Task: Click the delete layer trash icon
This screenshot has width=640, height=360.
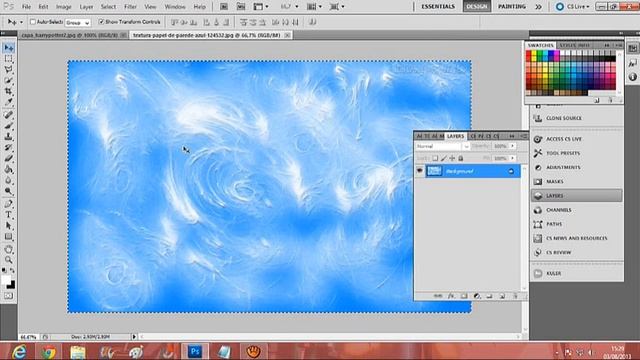Action: point(515,296)
